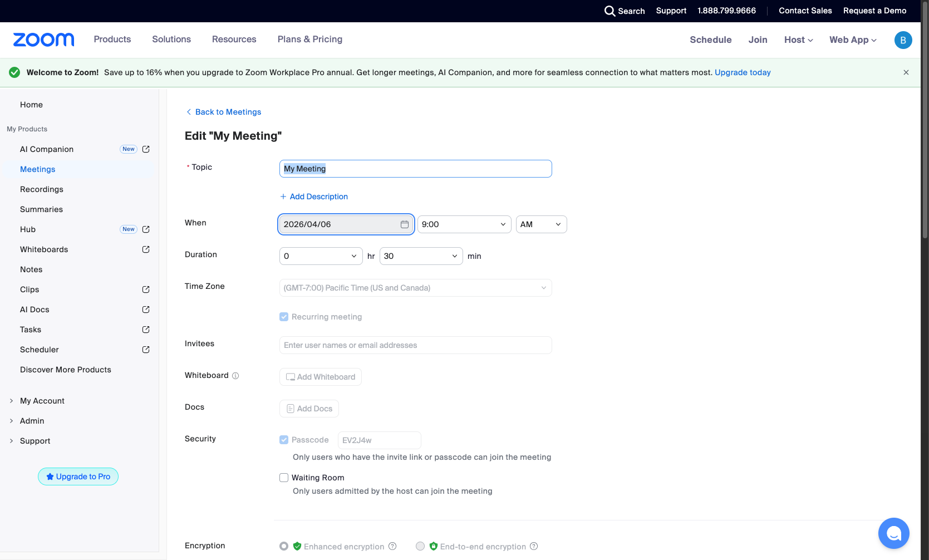The width and height of the screenshot is (929, 560).
Task: Open the Time Zone dropdown
Action: click(x=416, y=288)
